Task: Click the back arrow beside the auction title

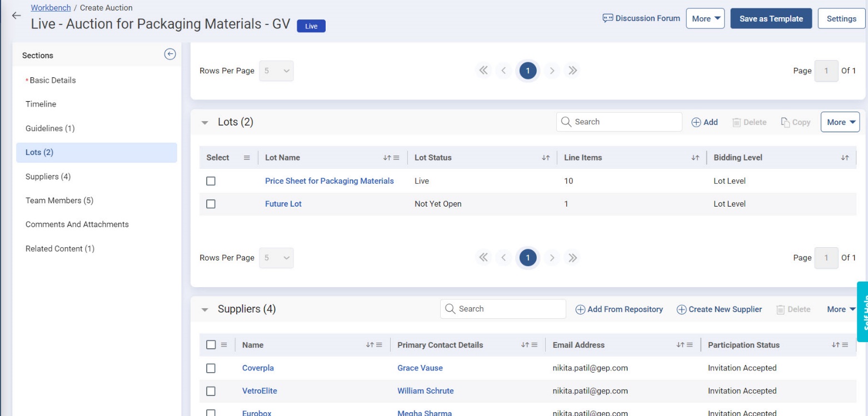Action: click(16, 16)
